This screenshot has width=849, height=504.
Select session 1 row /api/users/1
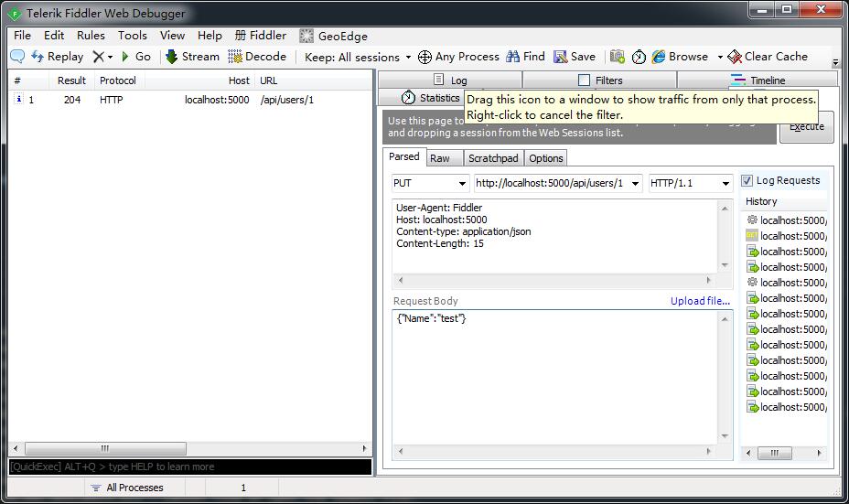click(x=189, y=100)
